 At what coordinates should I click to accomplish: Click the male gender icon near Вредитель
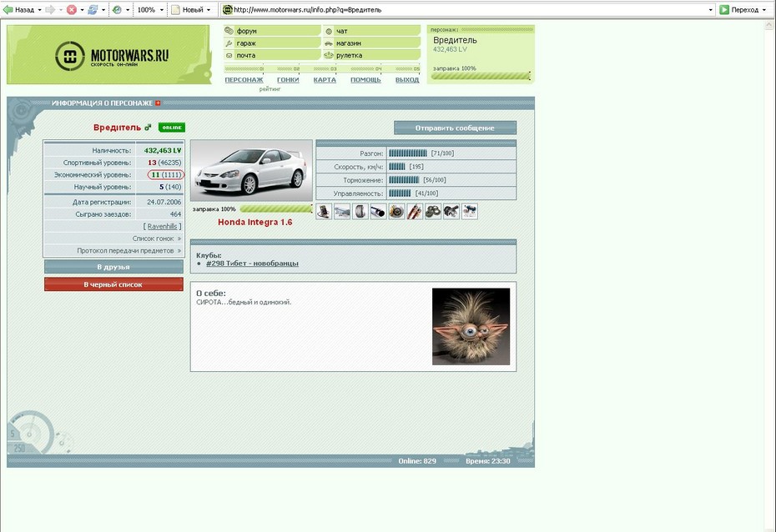pos(148,128)
